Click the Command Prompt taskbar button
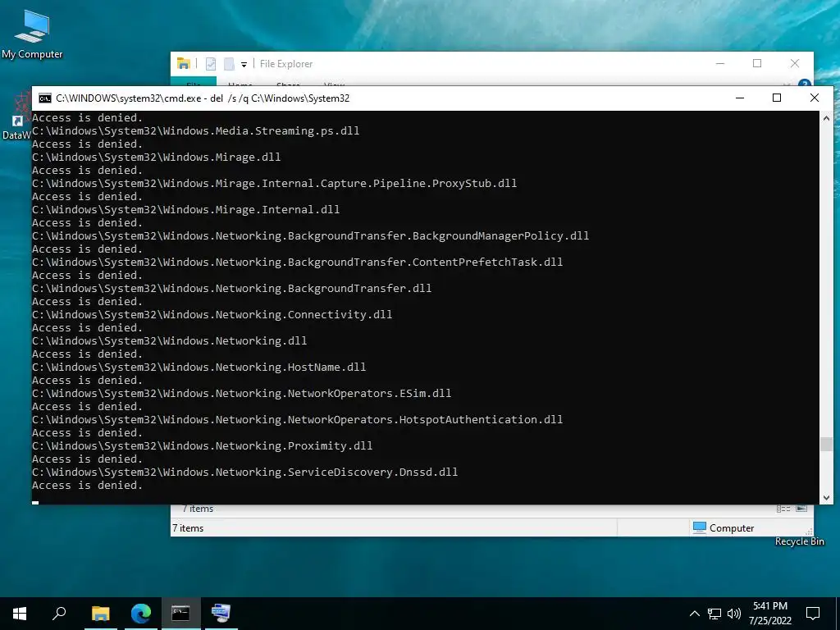The image size is (840, 630). pyautogui.click(x=180, y=614)
